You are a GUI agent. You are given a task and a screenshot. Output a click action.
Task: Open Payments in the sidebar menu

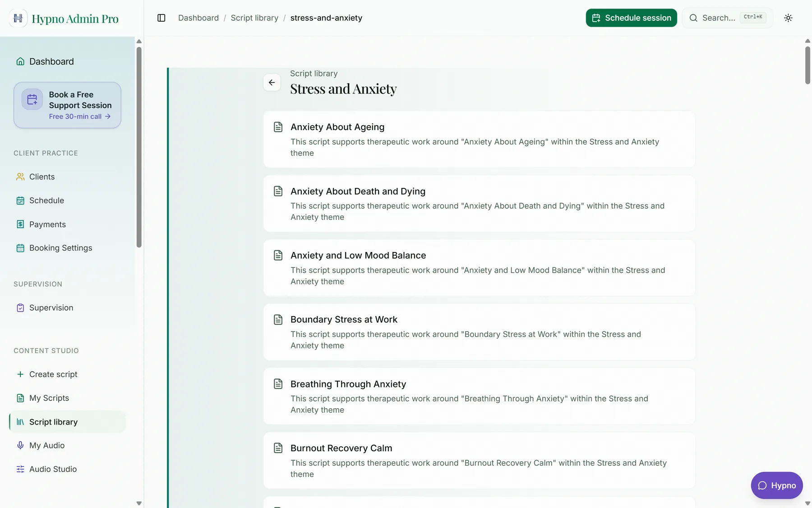pyautogui.click(x=68, y=224)
